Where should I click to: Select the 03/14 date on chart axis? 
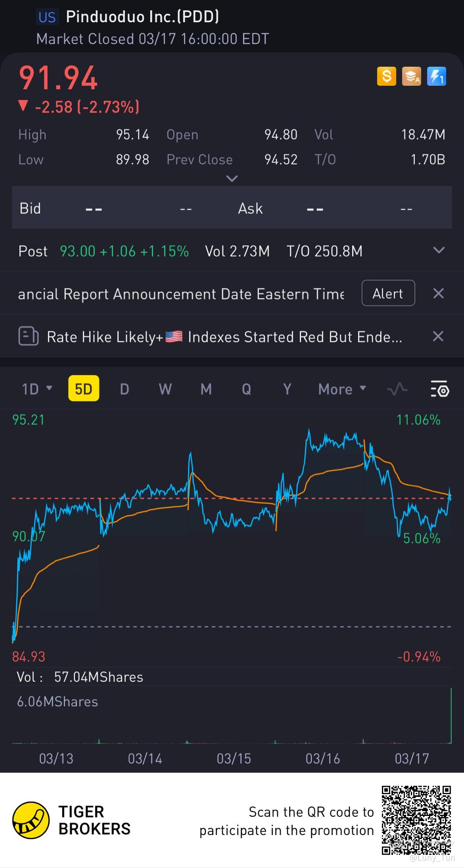145,758
